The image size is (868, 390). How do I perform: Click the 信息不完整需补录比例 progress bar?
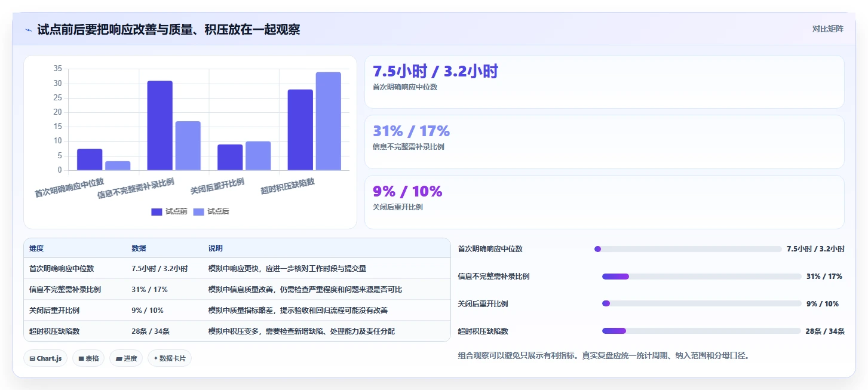pos(701,277)
